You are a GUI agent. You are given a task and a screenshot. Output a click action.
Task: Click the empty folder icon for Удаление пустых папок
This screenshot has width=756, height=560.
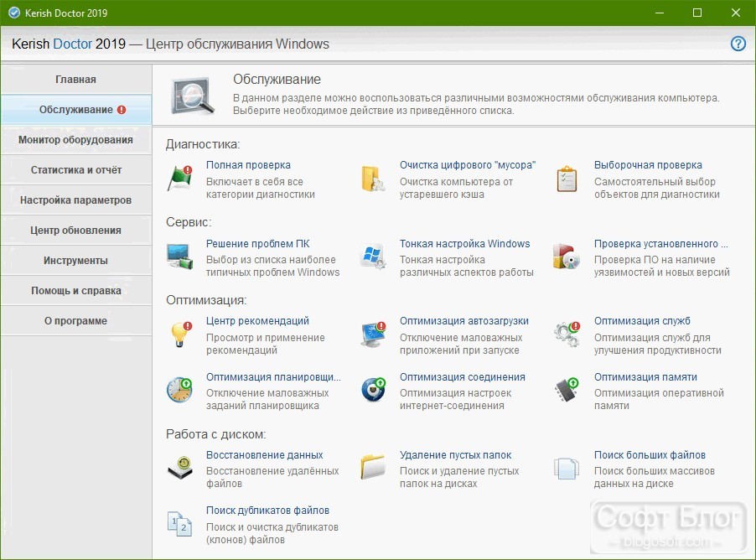(x=373, y=466)
